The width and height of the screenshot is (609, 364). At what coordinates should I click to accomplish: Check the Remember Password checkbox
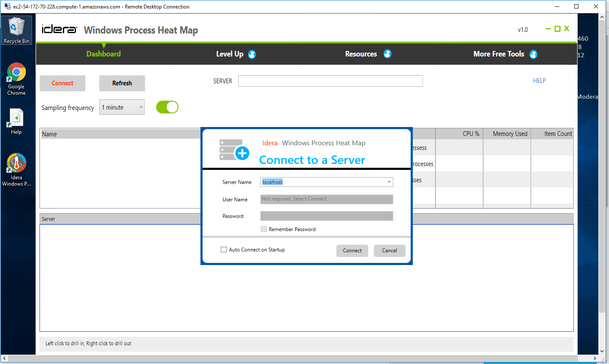(x=264, y=229)
